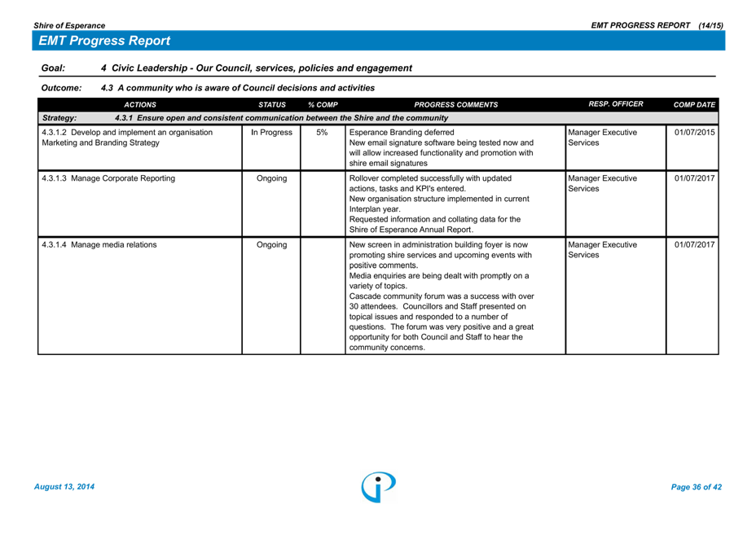The width and height of the screenshot is (756, 535).
Task: Click 'Esperance Branding deferred' comment
Action: (x=402, y=132)
